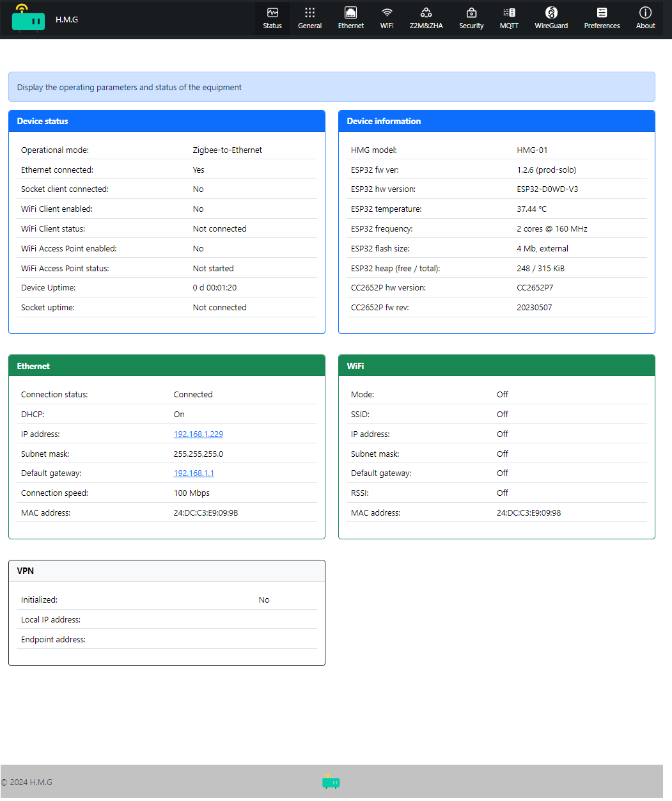Click the H.M.G logo in header
The image size is (672, 801).
coord(28,19)
